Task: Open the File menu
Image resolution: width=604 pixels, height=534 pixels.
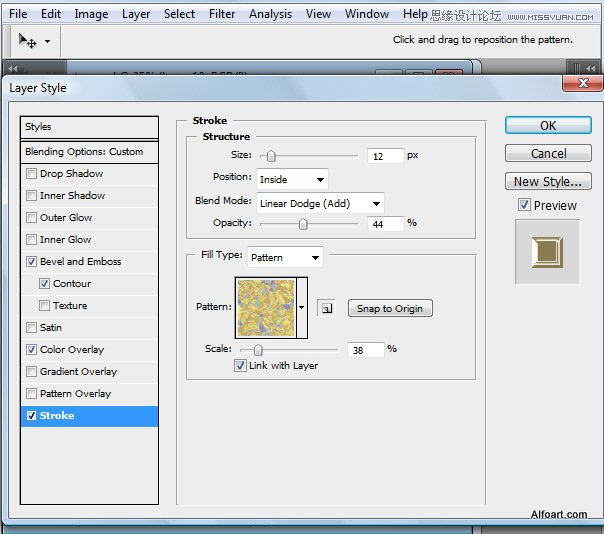Action: click(18, 14)
